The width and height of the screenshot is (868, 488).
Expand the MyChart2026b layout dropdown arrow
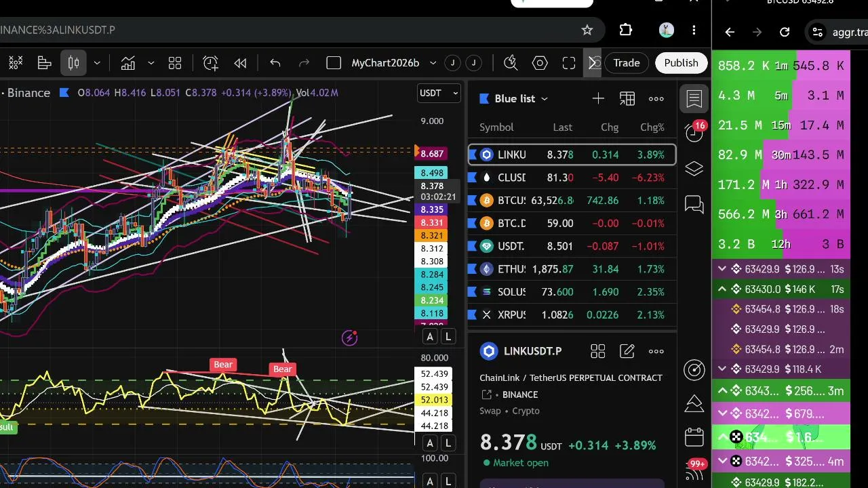[433, 63]
